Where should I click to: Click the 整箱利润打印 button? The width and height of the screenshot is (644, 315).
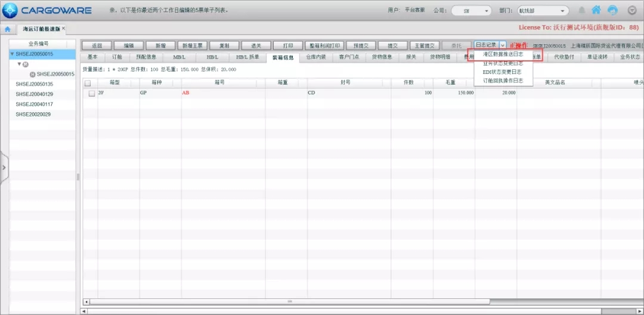[x=324, y=45]
